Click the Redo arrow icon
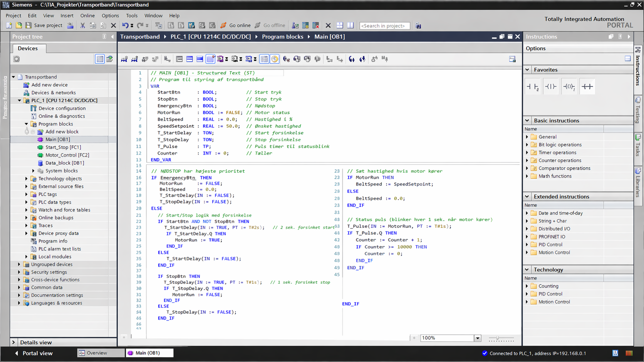Image resolution: width=644 pixels, height=362 pixels. pos(140,25)
